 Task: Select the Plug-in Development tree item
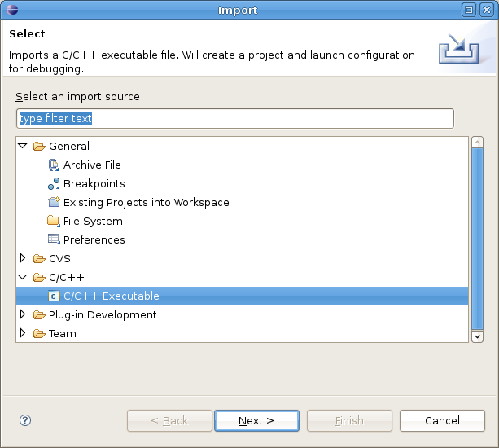(103, 314)
